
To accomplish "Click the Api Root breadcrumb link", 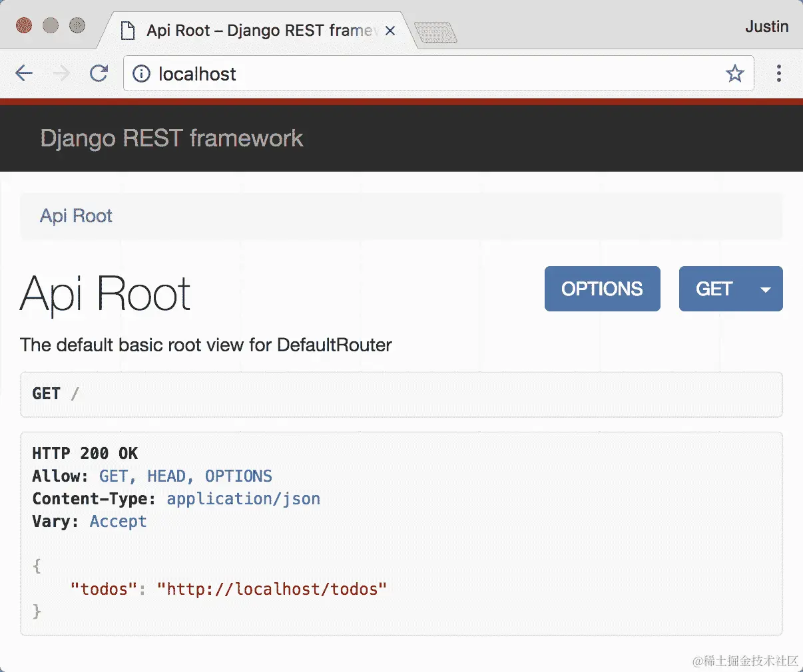I will coord(76,216).
